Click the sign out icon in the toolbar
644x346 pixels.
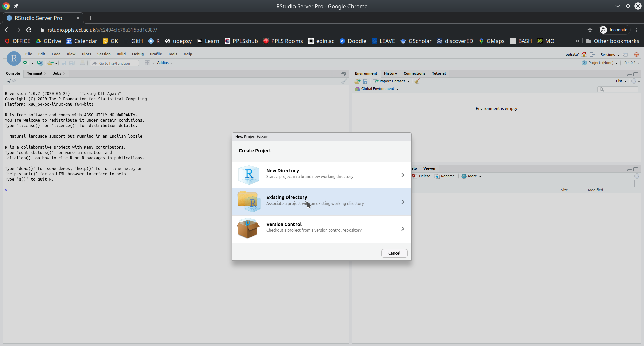pos(592,55)
